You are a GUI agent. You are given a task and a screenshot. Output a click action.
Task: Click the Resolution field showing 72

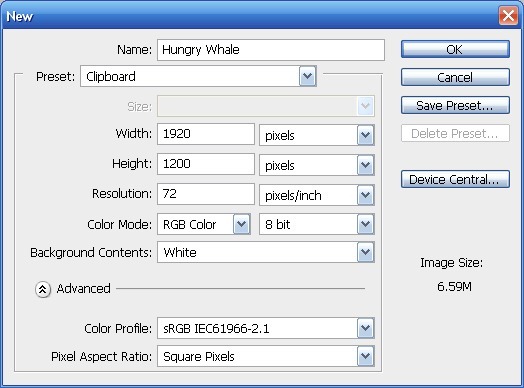(x=206, y=194)
